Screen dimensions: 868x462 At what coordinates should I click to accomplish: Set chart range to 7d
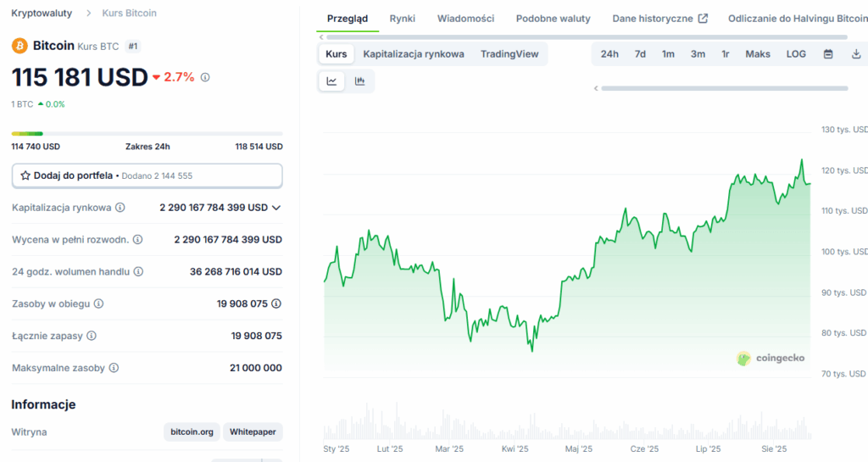pyautogui.click(x=640, y=54)
